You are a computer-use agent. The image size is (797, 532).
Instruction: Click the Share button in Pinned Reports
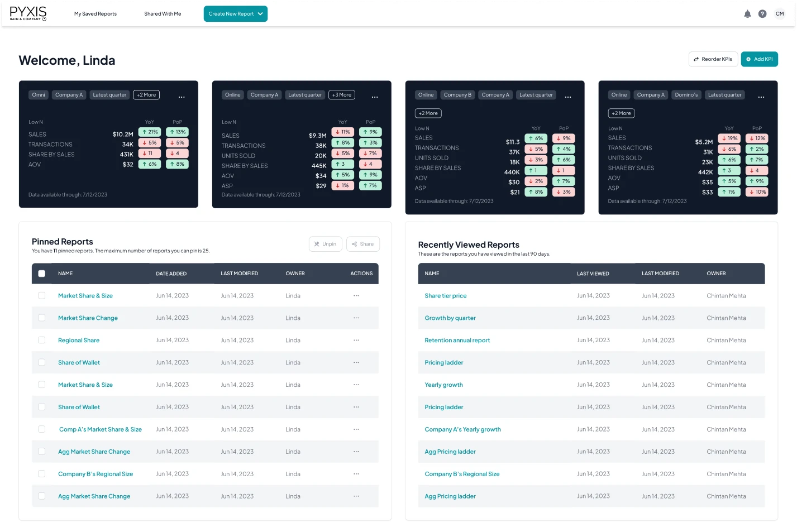click(x=362, y=243)
